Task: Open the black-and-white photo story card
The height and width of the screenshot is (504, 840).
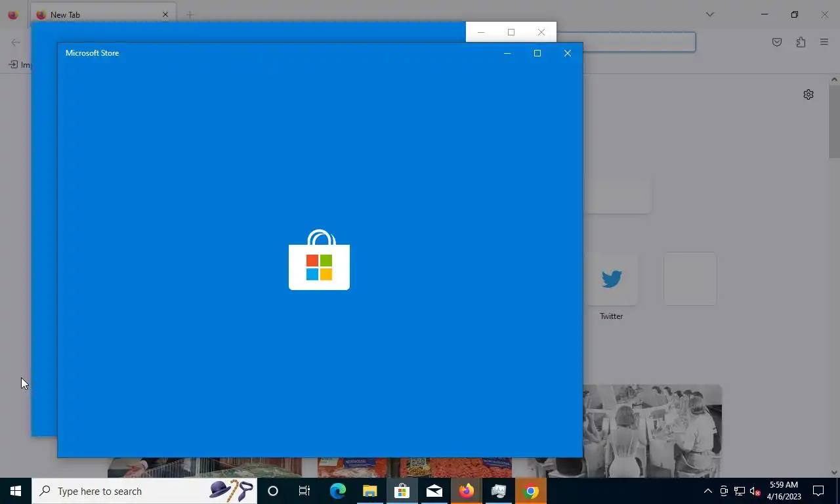Action: [652, 431]
